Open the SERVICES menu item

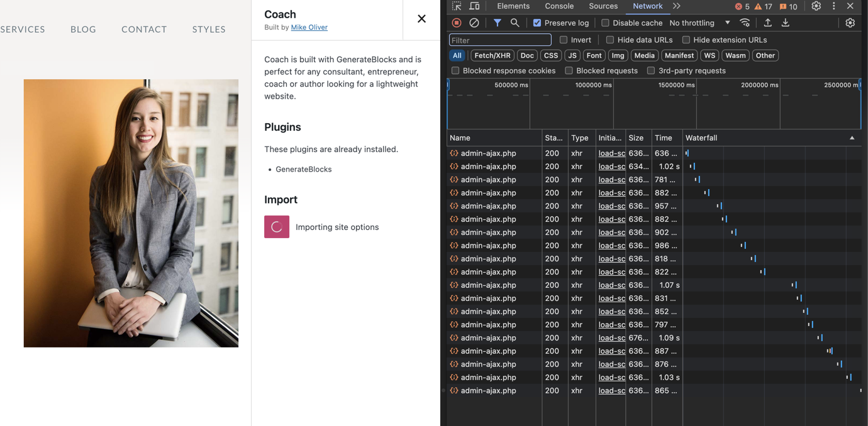[23, 29]
